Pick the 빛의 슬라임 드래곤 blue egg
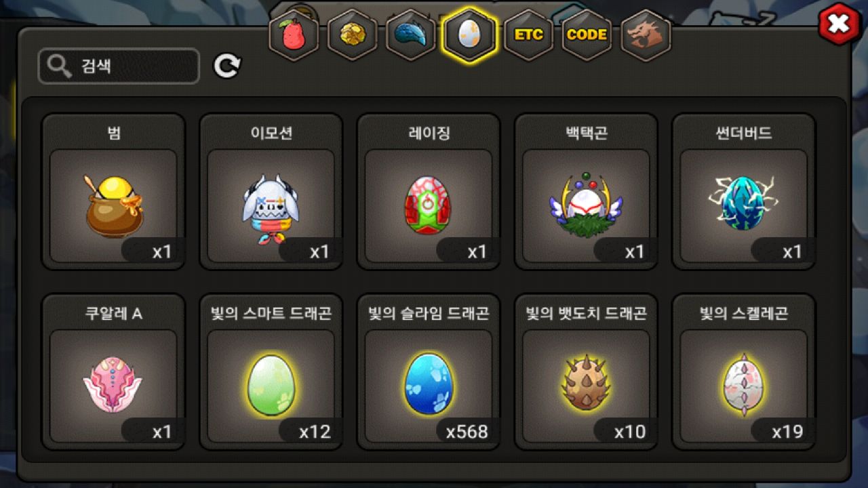The image size is (868, 488). (x=428, y=372)
